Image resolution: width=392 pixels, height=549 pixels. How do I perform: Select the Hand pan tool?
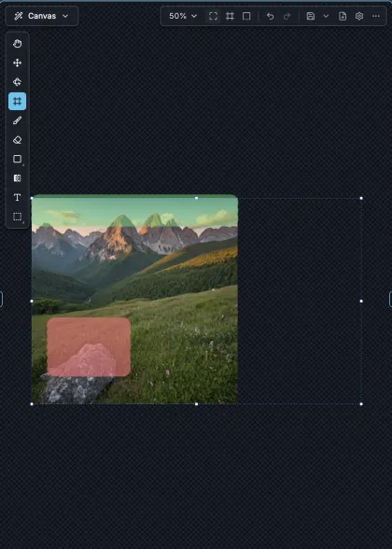coord(17,43)
